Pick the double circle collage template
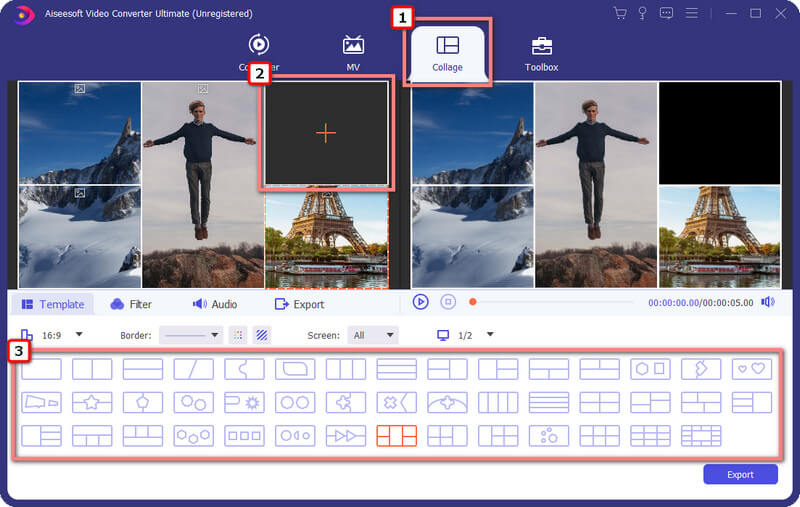800x507 pixels. click(x=295, y=402)
